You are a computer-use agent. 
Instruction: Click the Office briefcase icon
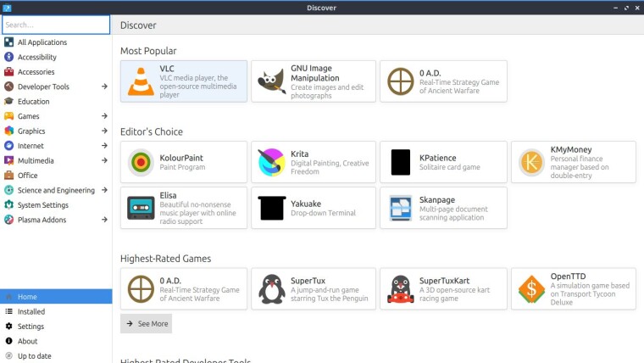(x=8, y=175)
